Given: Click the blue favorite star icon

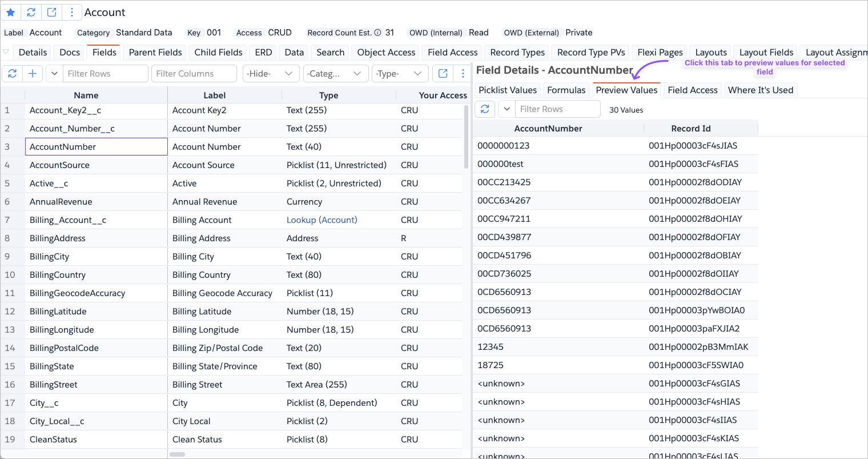Looking at the screenshot, I should [x=11, y=12].
